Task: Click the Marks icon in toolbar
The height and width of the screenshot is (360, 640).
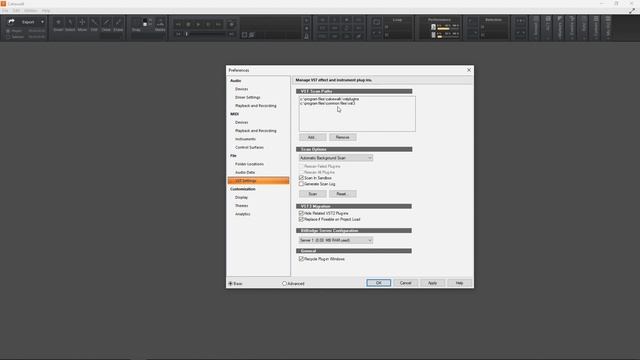Action: coord(160,25)
